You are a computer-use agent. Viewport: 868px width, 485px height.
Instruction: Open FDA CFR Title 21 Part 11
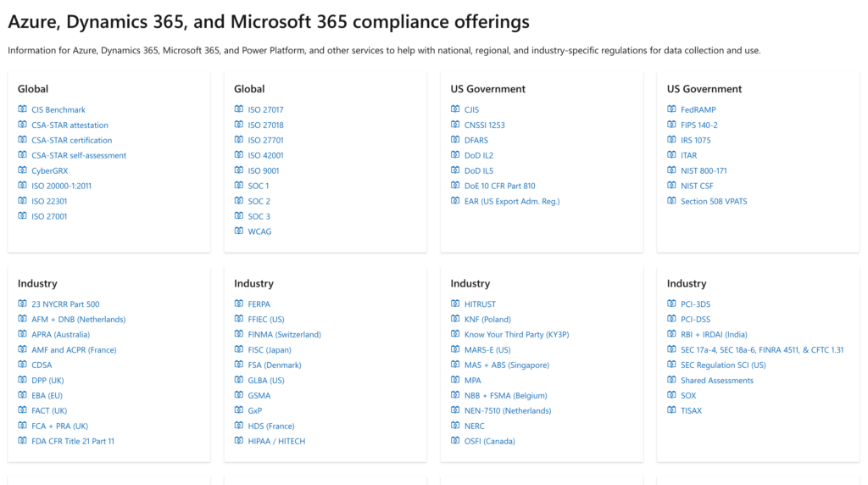[73, 441]
